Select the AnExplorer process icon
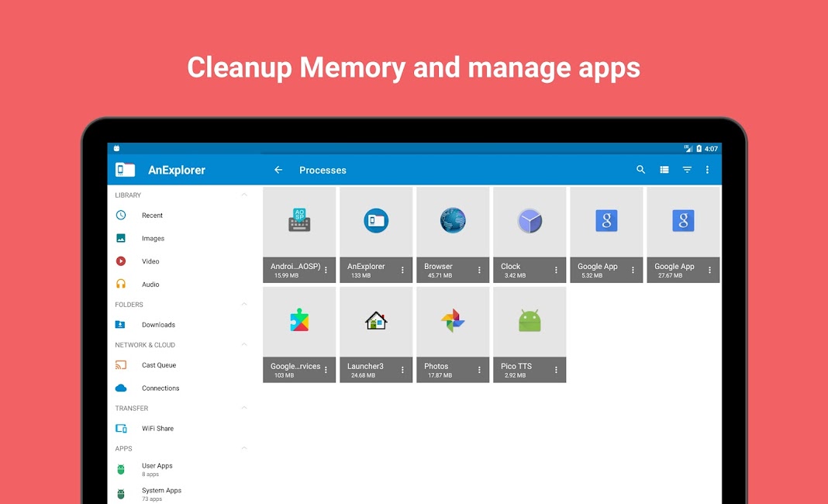The image size is (828, 504). coord(376,221)
